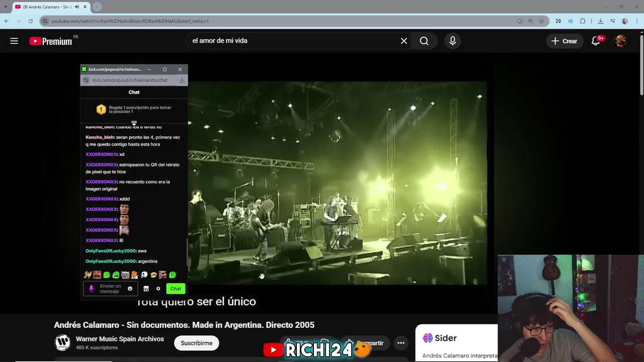Open the emote picker smiley in Kick
644x362 pixels.
coord(130,289)
